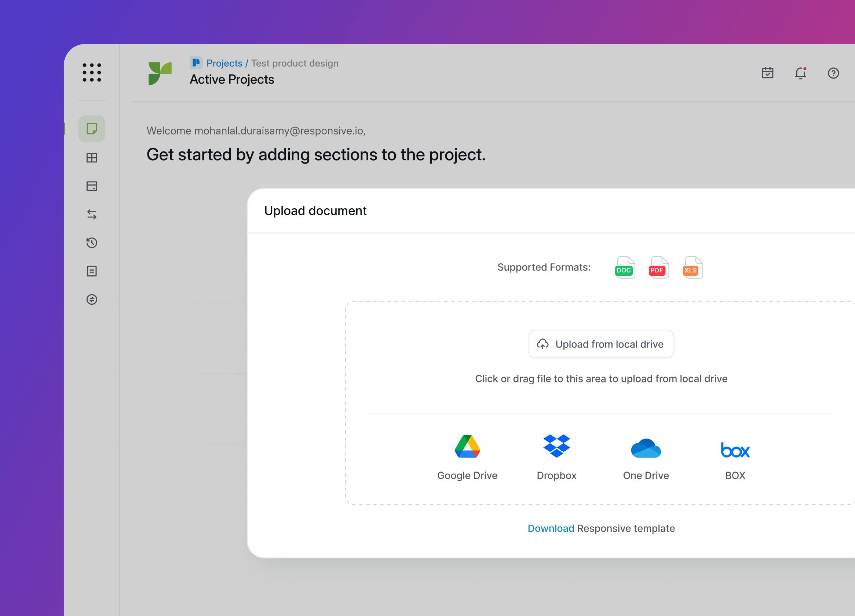This screenshot has height=616, width=855.
Task: Open help question mark icon
Action: (833, 73)
